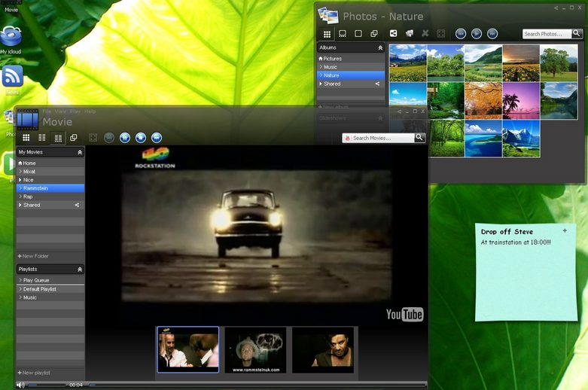Click the movie playback progress bar
The height and width of the screenshot is (390, 588).
pyautogui.click(x=256, y=385)
